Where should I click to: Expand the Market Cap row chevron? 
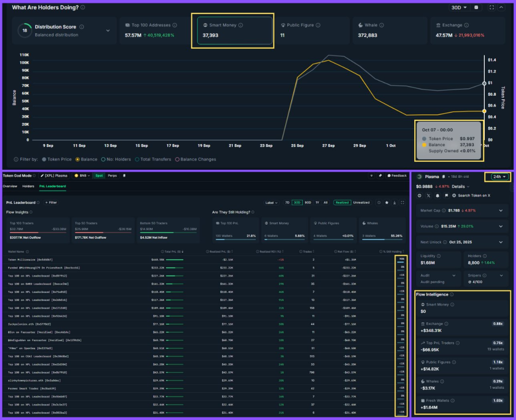(500, 210)
